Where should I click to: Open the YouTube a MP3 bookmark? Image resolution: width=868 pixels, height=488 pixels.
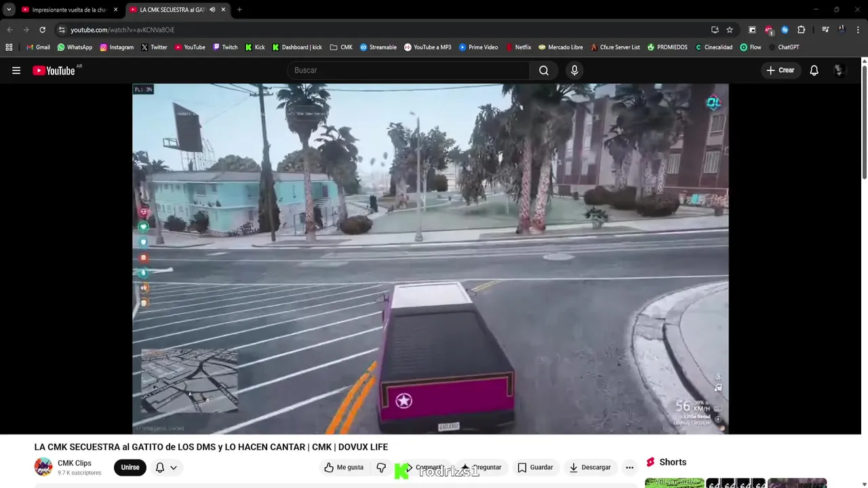click(428, 47)
